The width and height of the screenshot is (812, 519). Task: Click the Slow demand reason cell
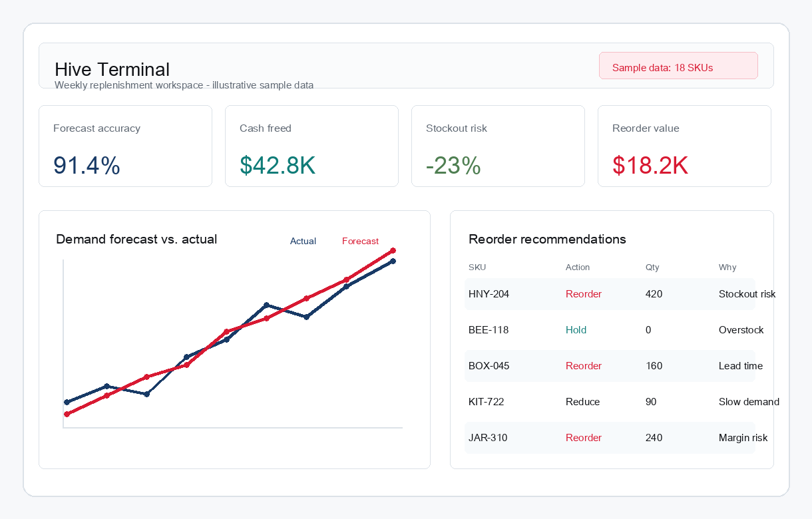click(x=749, y=402)
